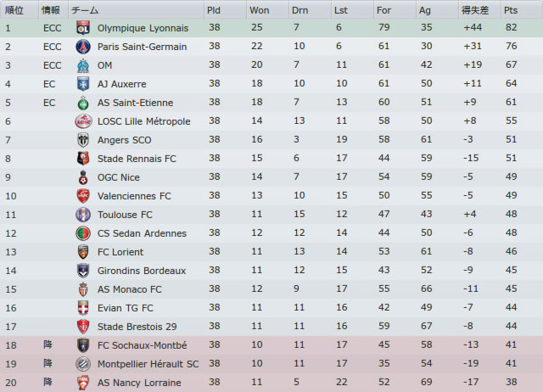543x392 pixels.
Task: Click the Paris Saint-Germain club crest
Action: [x=83, y=47]
